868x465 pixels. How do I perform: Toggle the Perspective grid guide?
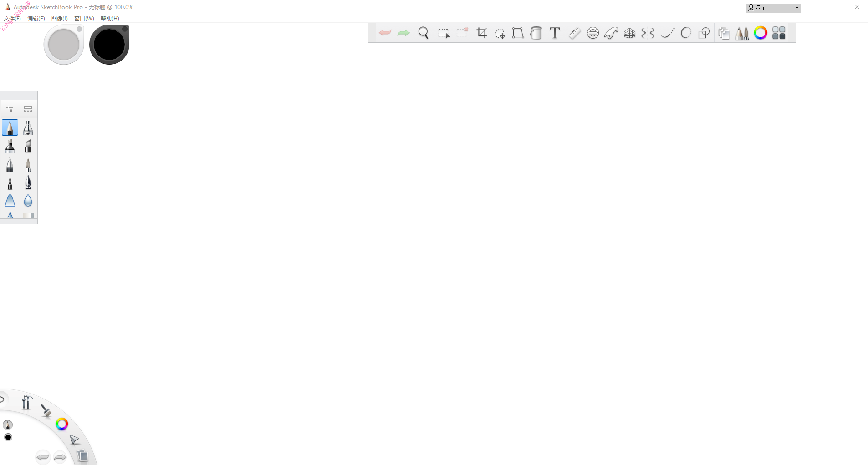[x=630, y=33]
